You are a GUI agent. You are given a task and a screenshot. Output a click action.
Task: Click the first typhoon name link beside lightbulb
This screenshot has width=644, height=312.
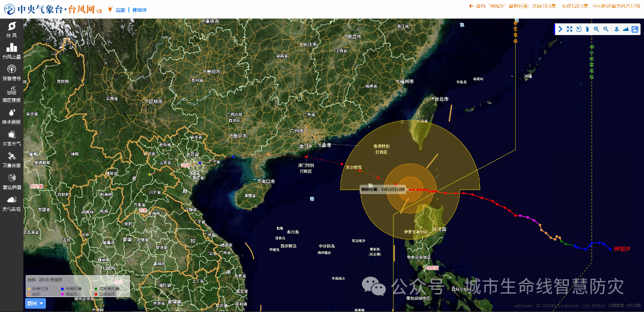pos(120,10)
